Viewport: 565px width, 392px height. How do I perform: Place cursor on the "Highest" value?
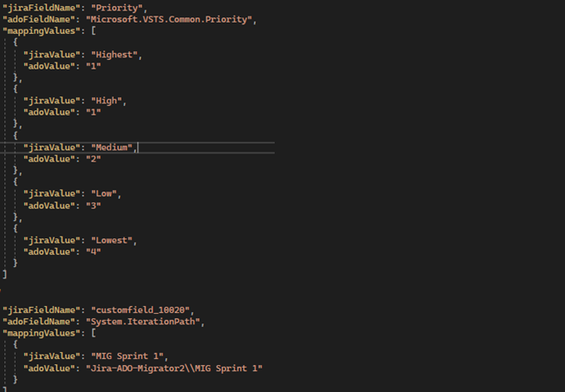pyautogui.click(x=116, y=55)
